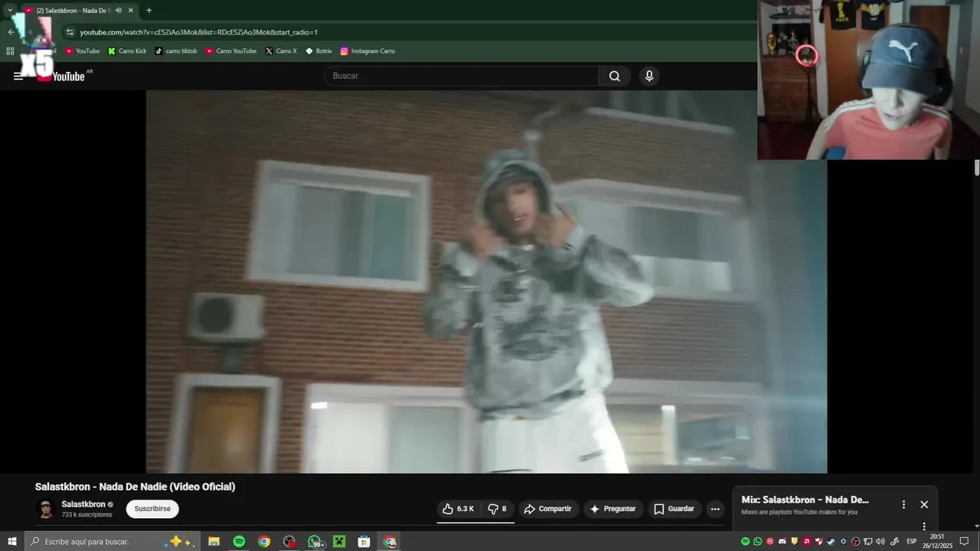Dislike the video with thumbs-down 8
Image resolution: width=980 pixels, height=551 pixels.
click(498, 509)
